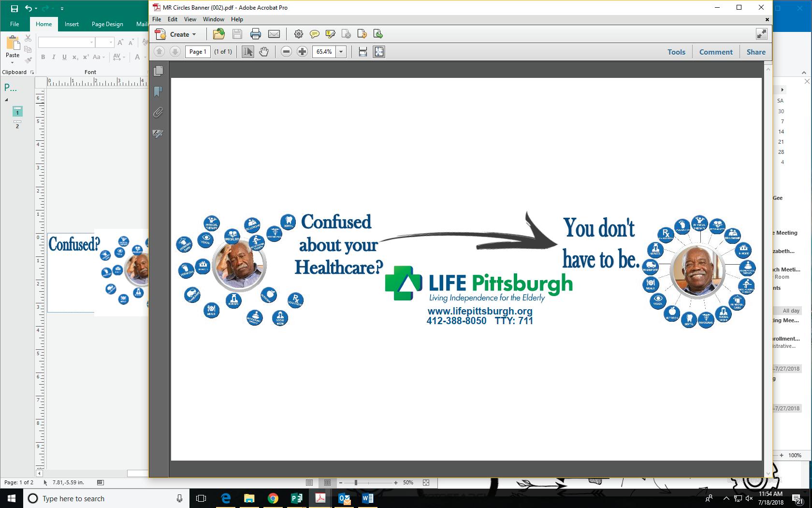Image resolution: width=812 pixels, height=508 pixels.
Task: Open Page Thumbnails panel in Acrobat sidebar
Action: click(158, 71)
